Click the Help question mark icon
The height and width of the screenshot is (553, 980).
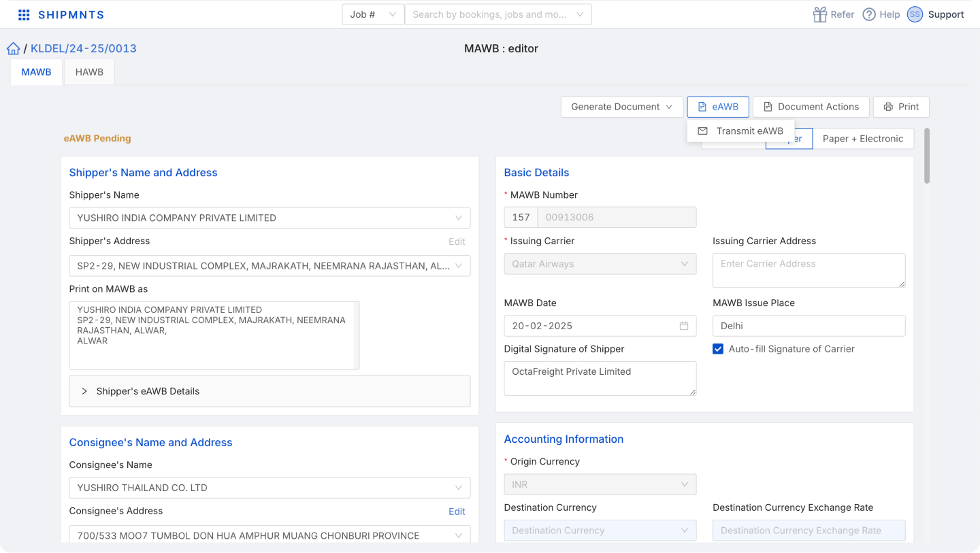[869, 14]
